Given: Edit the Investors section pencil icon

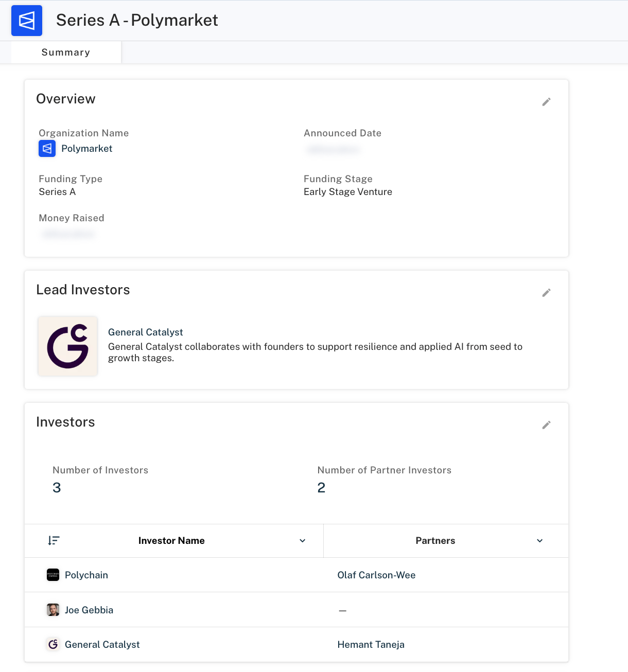Looking at the screenshot, I should (x=546, y=425).
